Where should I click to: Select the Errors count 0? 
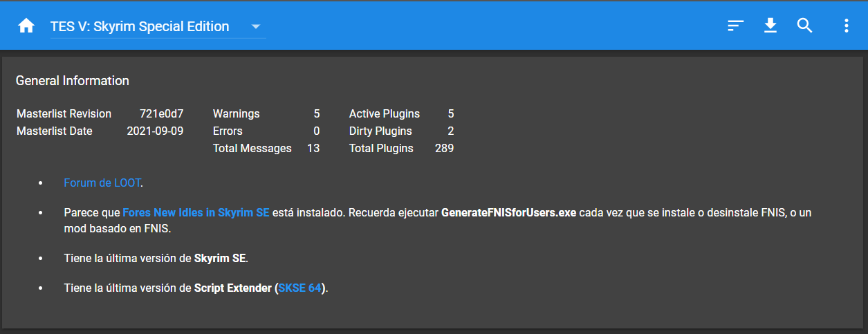[317, 131]
